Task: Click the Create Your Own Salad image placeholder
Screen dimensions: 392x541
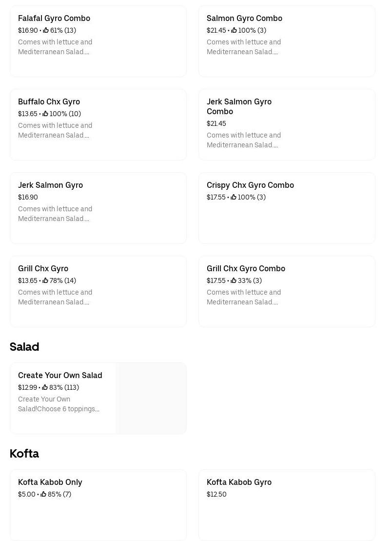Action: tap(151, 398)
